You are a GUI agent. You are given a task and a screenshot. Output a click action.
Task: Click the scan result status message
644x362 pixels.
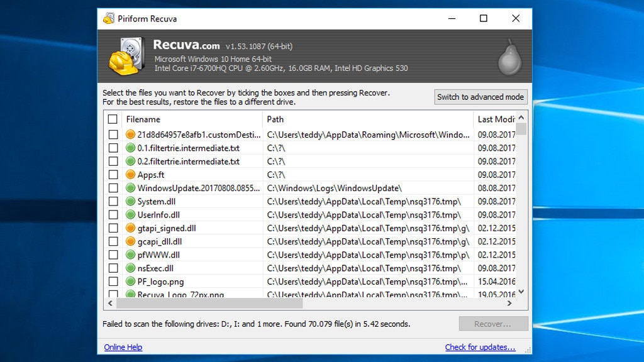point(257,324)
